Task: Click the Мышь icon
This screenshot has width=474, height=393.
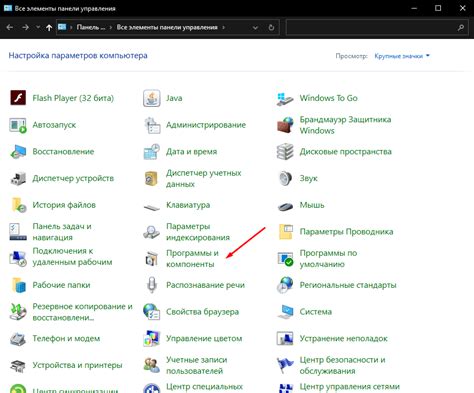Action: pos(285,207)
